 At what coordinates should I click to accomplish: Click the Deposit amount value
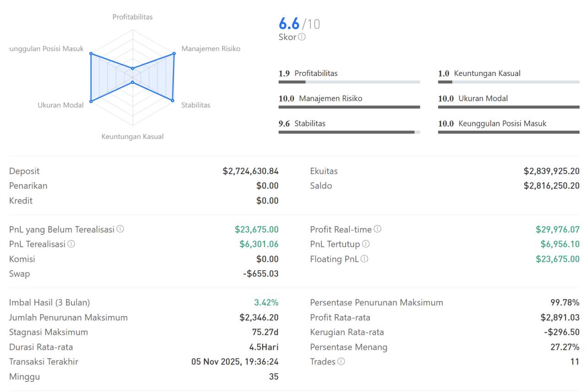[x=250, y=171]
